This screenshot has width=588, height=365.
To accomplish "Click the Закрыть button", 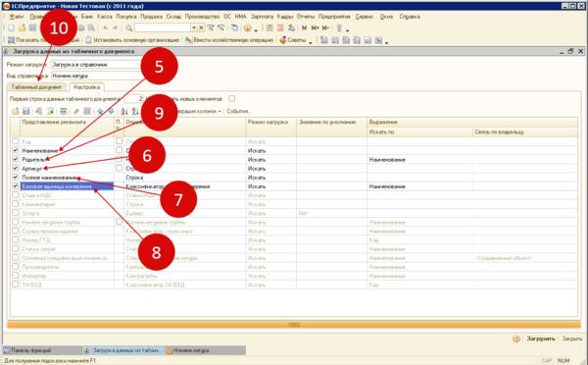I will tap(572, 339).
